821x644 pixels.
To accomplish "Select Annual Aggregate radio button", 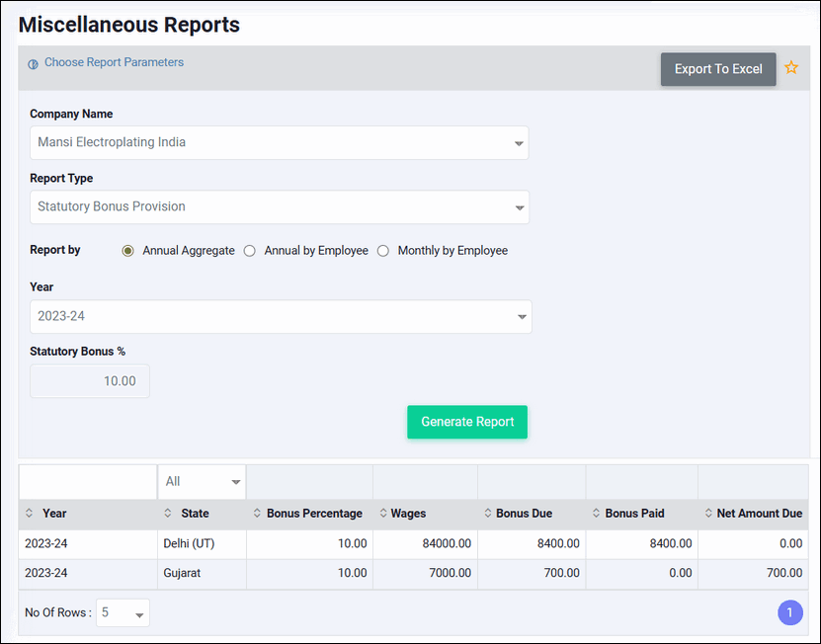I will (x=127, y=251).
